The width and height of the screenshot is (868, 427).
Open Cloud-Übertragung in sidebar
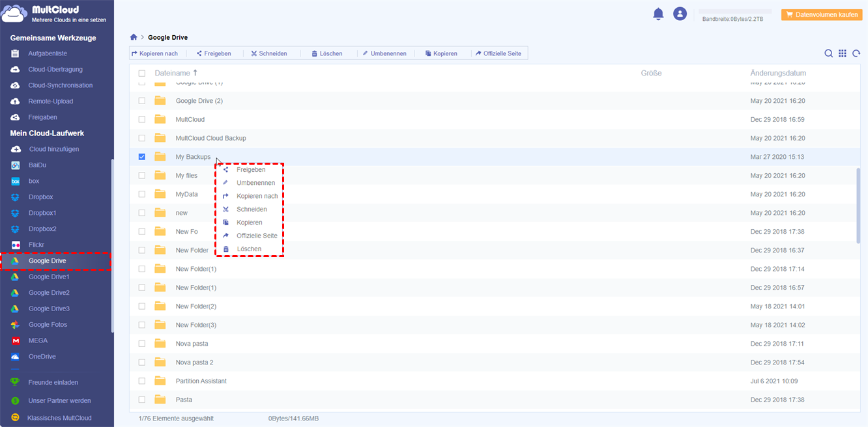click(55, 69)
